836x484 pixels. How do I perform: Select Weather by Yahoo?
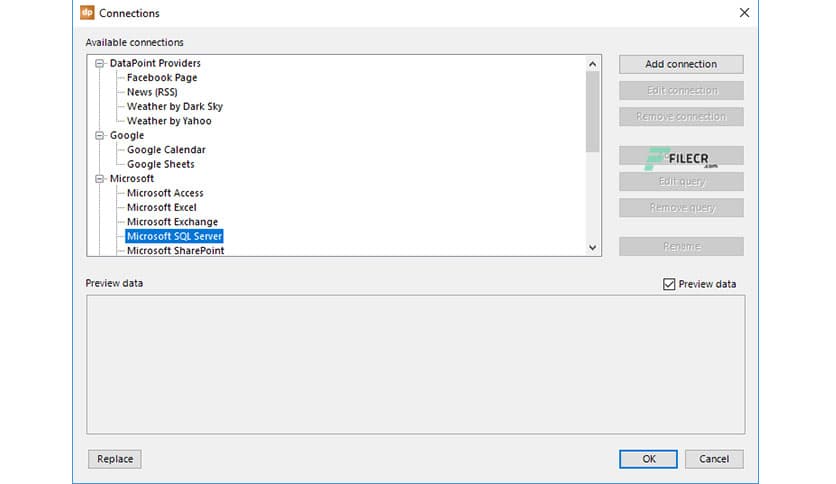tap(169, 121)
